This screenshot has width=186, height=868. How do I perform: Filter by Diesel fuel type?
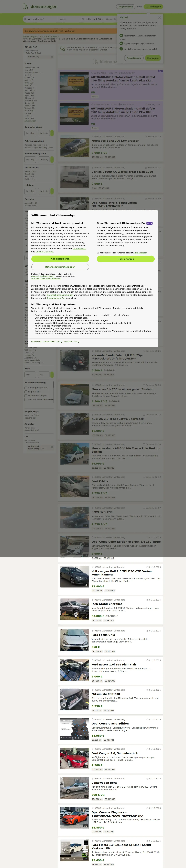[29, 174]
